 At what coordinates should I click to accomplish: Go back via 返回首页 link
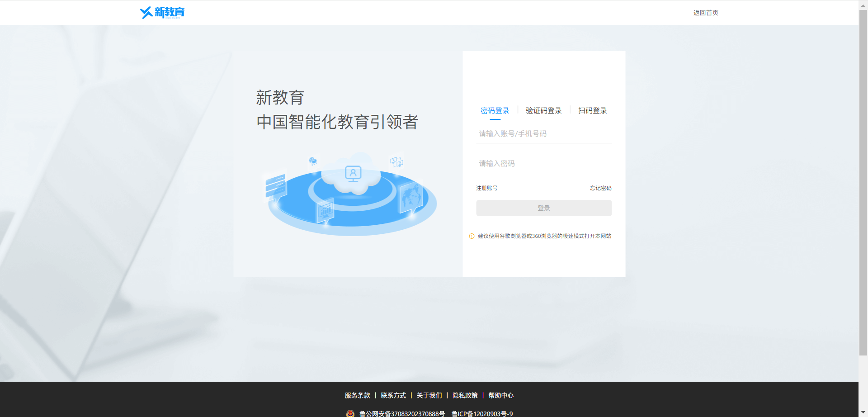click(705, 13)
